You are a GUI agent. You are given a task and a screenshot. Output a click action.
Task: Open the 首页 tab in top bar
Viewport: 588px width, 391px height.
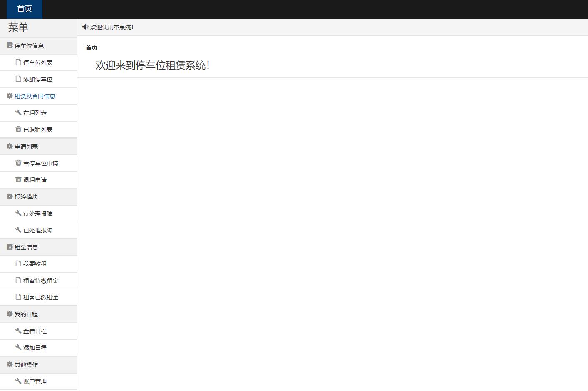pyautogui.click(x=25, y=9)
